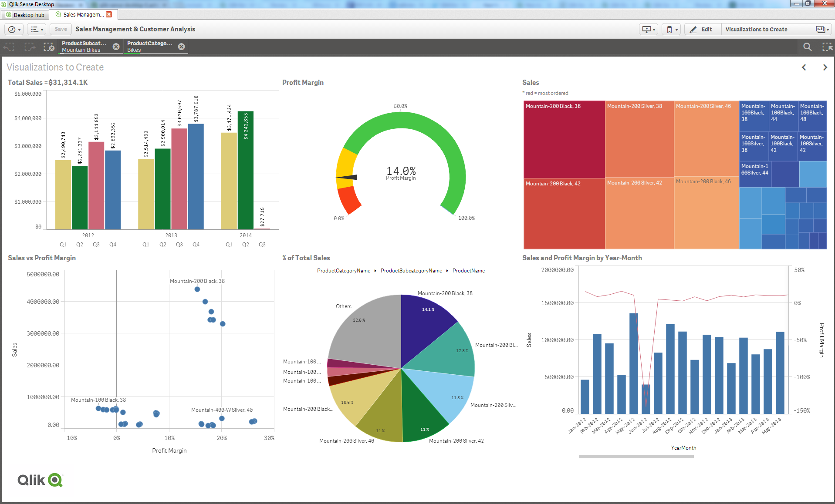Clear all selections icon
Viewport: 835px width, 504px height.
49,47
